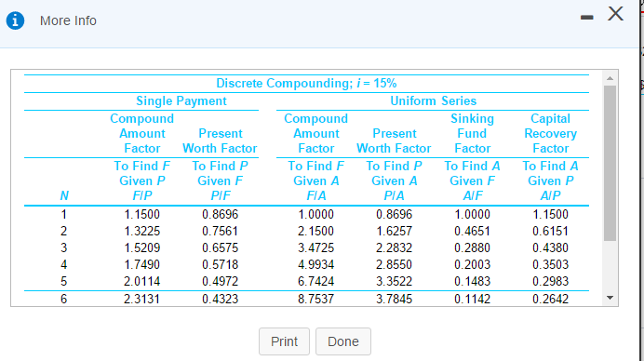Click the value 0.4323
The height and width of the screenshot is (361, 644).
pos(221,299)
